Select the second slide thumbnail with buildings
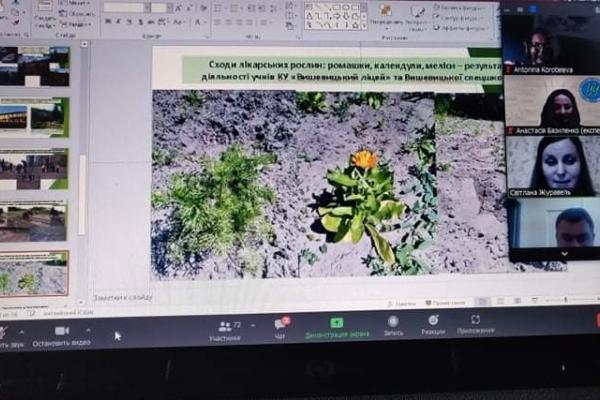This screenshot has height=400, width=600. pyautogui.click(x=33, y=118)
